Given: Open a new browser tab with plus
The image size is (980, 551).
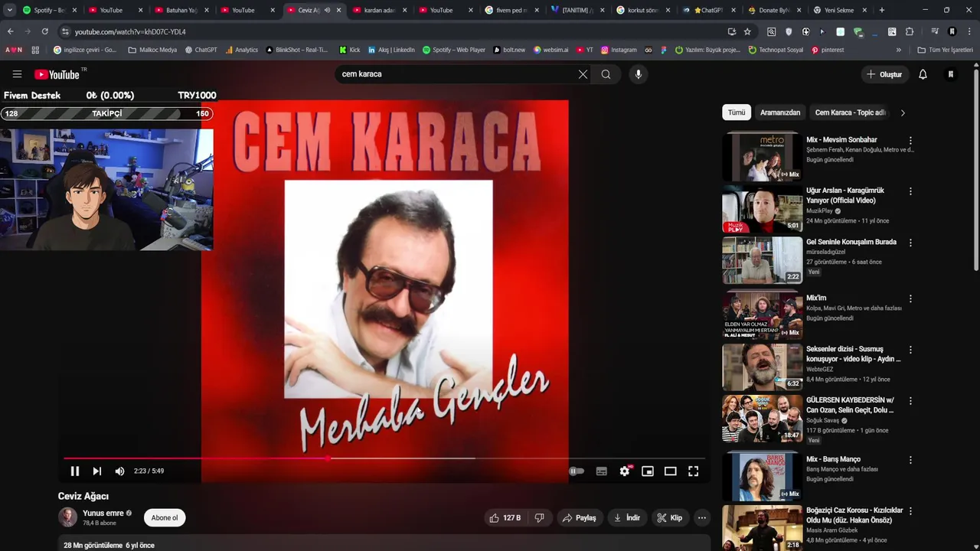Looking at the screenshot, I should click(882, 10).
